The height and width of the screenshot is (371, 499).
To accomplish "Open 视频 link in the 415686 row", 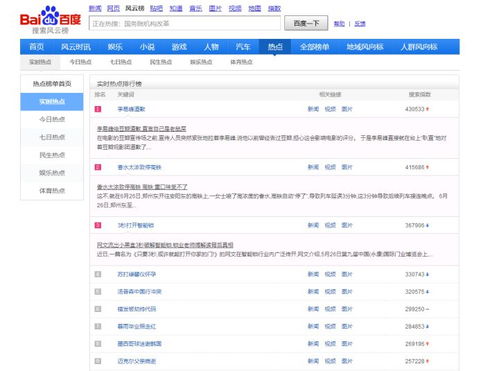I will tap(330, 167).
